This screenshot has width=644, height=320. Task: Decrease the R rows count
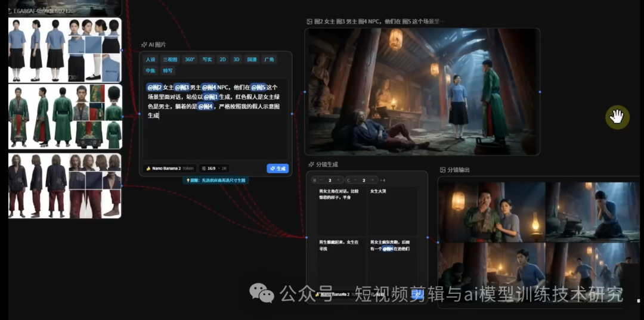321,180
